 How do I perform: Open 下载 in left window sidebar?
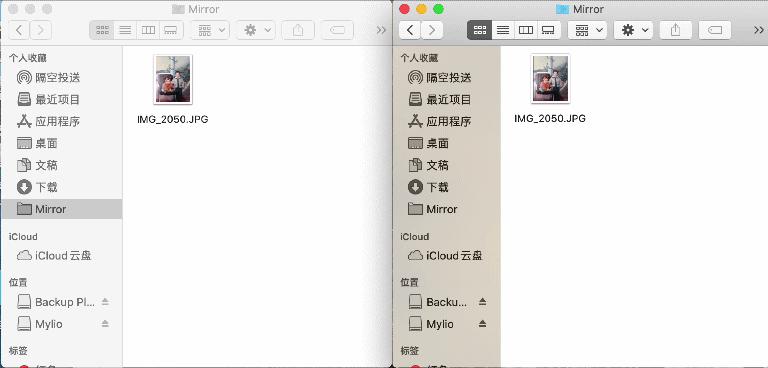coord(61,187)
